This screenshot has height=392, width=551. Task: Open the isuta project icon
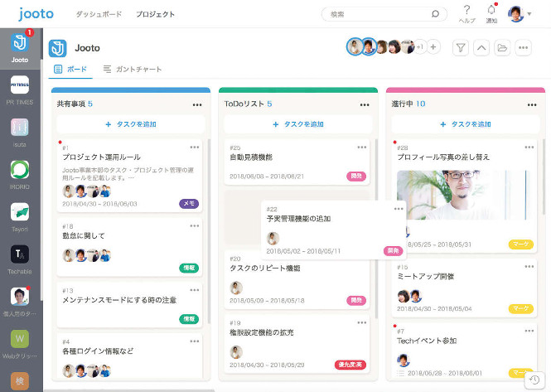click(x=20, y=127)
